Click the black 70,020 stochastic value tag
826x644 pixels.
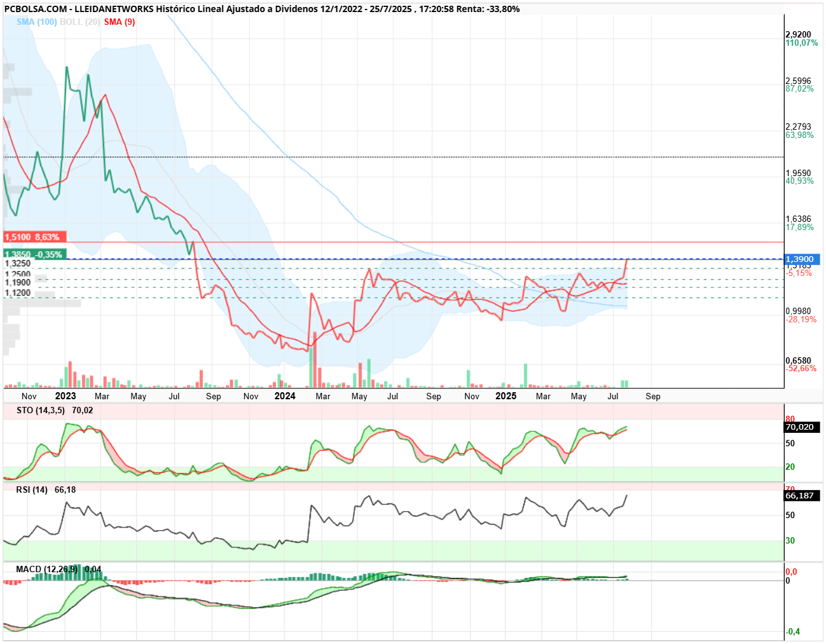802,427
